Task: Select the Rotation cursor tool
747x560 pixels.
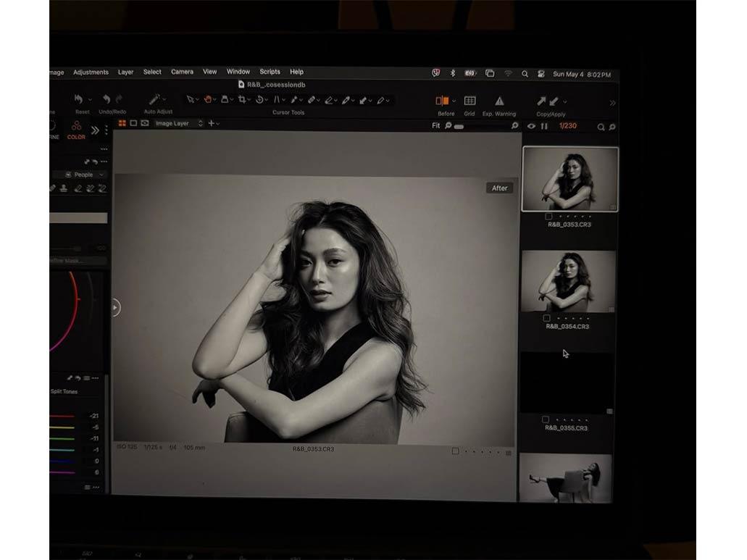Action: tap(259, 100)
